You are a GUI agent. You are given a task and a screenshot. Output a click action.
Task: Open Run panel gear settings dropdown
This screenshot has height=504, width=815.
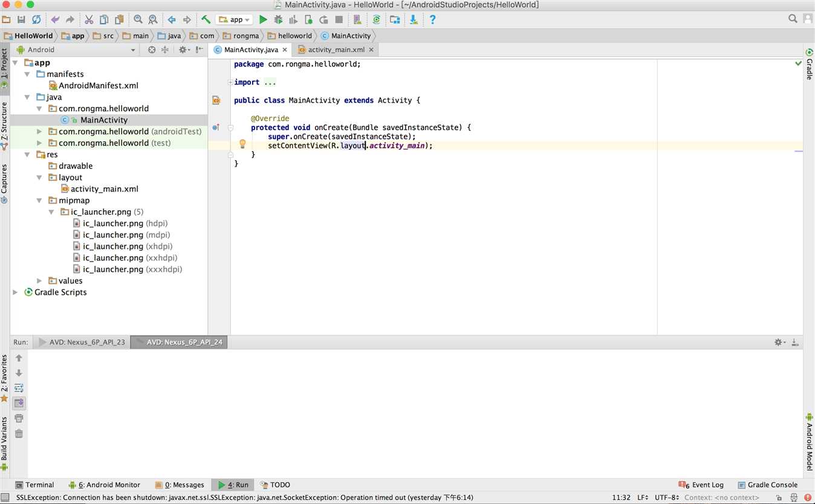coord(780,342)
